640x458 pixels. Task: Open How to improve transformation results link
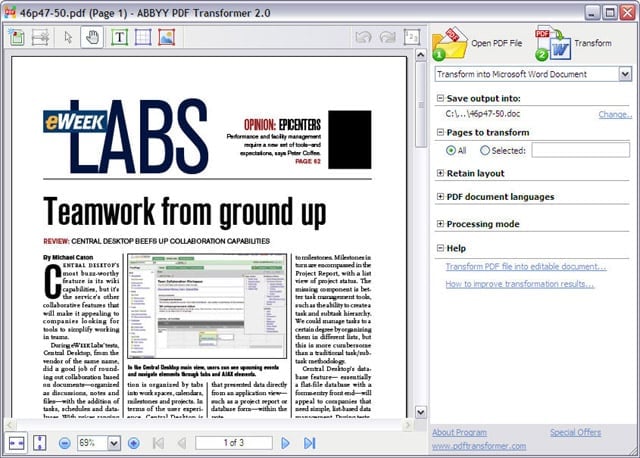point(519,284)
